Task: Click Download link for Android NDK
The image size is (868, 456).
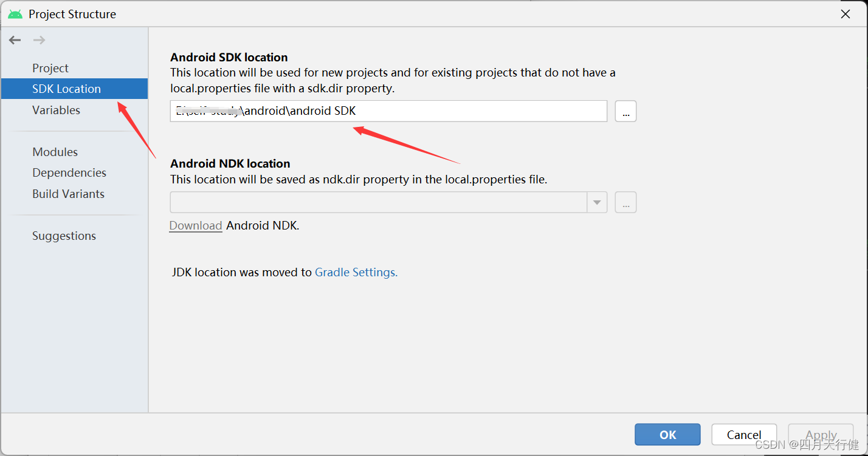Action: click(x=195, y=225)
